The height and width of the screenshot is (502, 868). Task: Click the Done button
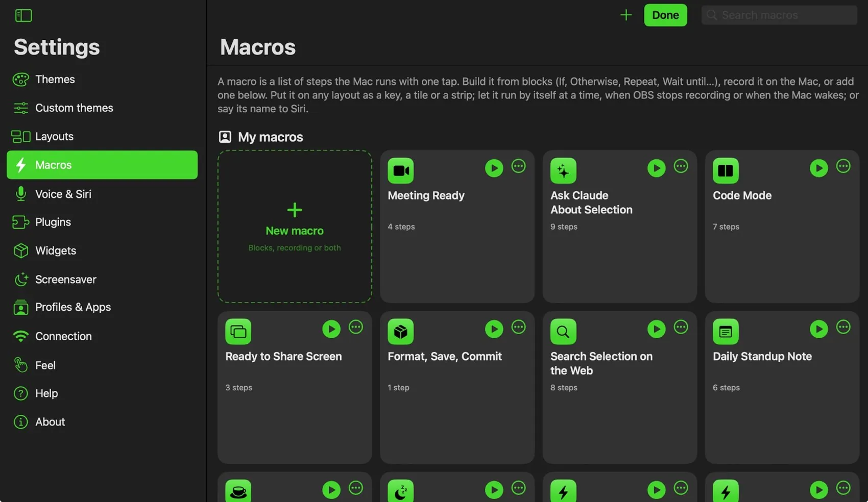point(665,15)
